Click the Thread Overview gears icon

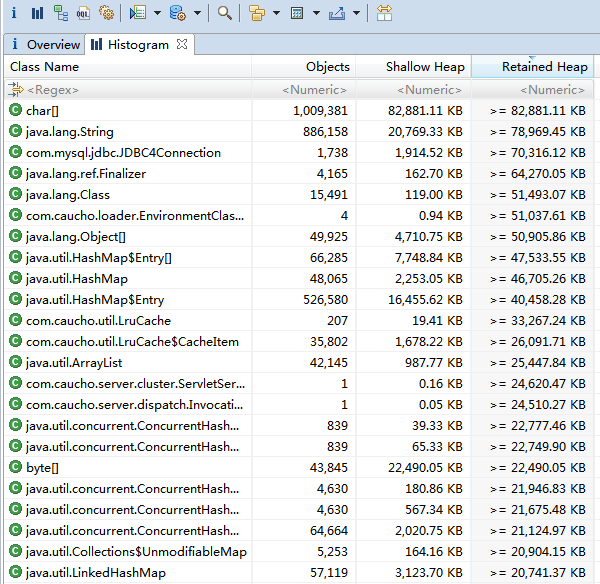coord(107,13)
